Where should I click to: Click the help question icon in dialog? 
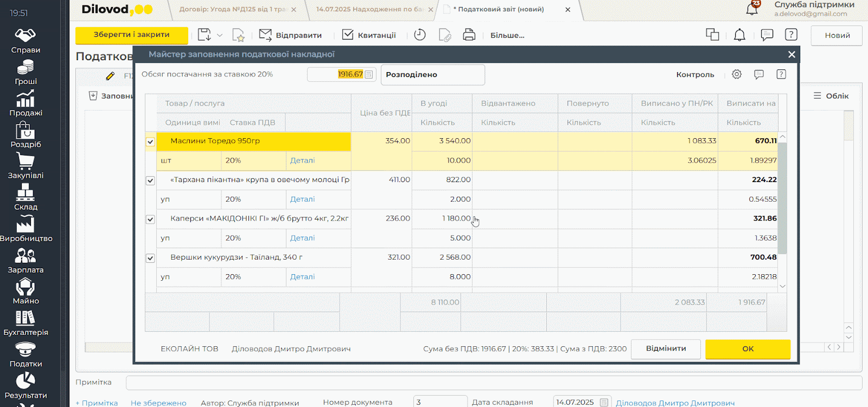(781, 74)
